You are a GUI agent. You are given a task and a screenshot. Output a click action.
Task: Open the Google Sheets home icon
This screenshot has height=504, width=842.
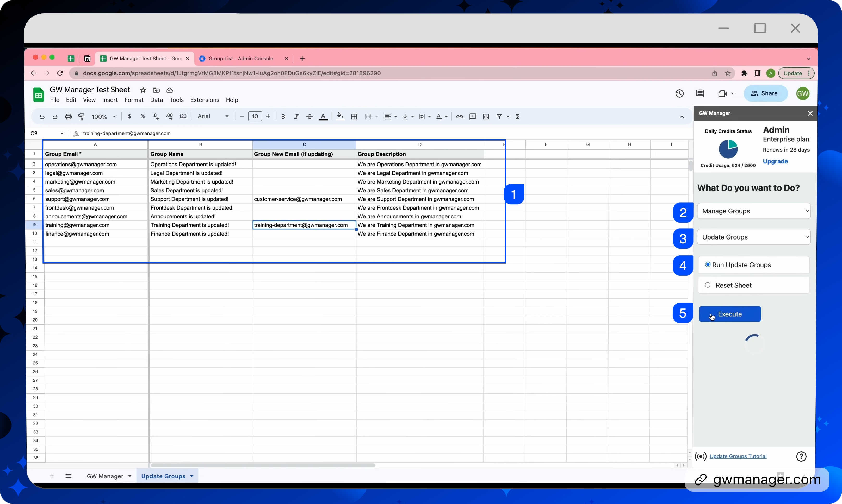click(x=38, y=95)
